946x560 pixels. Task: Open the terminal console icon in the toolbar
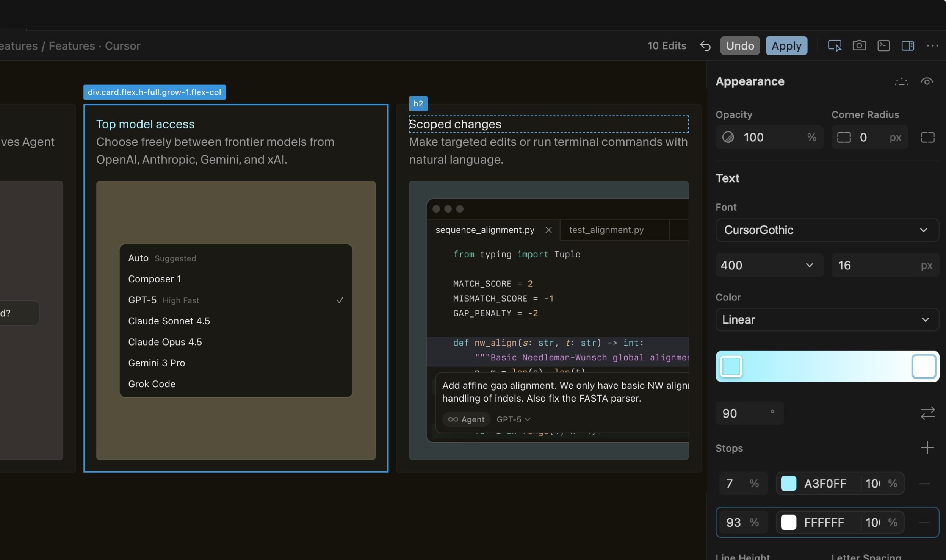(883, 45)
